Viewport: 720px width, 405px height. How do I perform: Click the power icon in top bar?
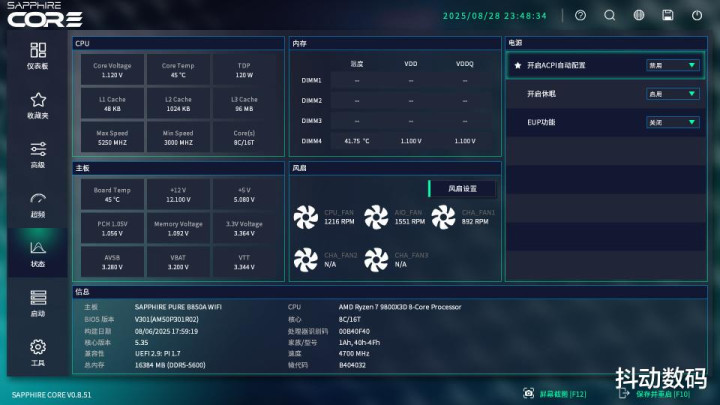[x=697, y=16]
